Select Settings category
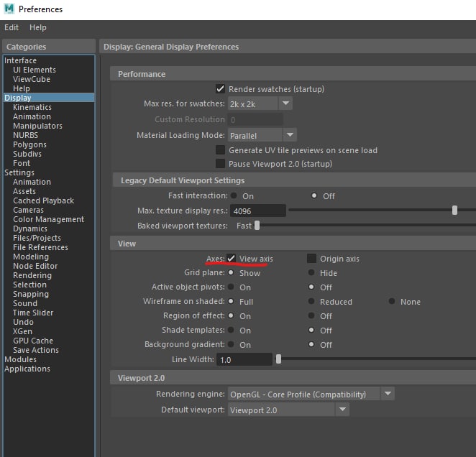The image size is (476, 457). pos(19,172)
